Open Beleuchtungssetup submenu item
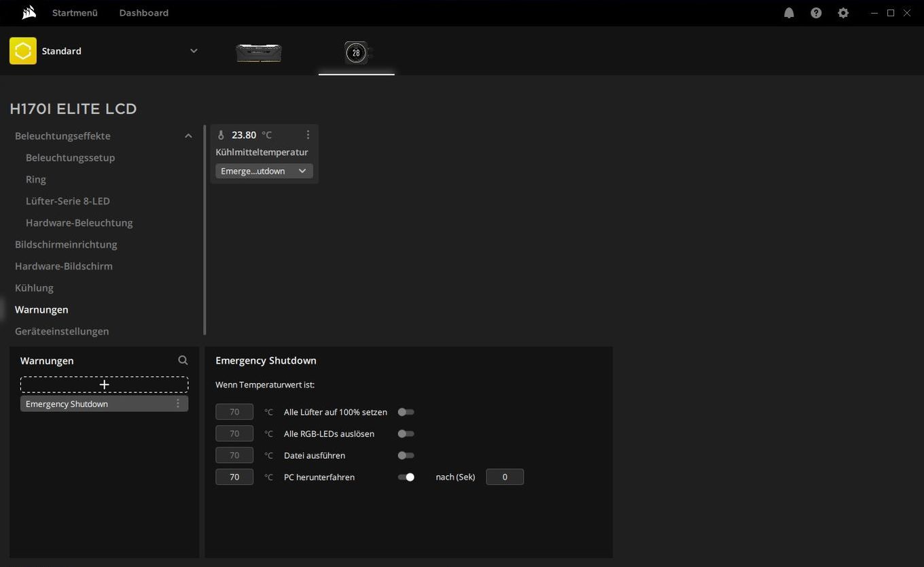 (70, 158)
